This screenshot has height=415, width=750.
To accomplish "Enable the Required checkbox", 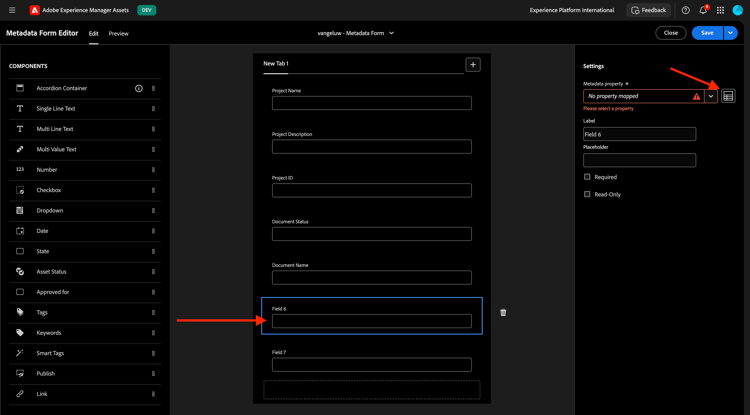I will click(x=587, y=177).
